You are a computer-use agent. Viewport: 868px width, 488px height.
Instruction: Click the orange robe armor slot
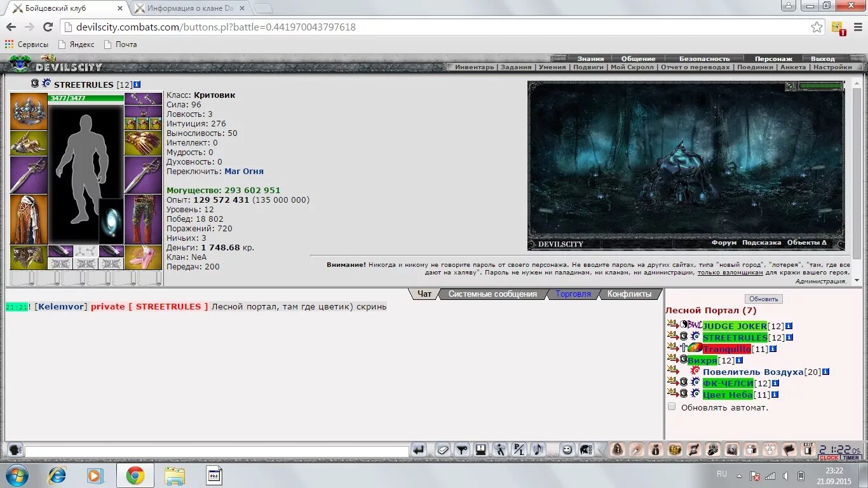(x=29, y=219)
